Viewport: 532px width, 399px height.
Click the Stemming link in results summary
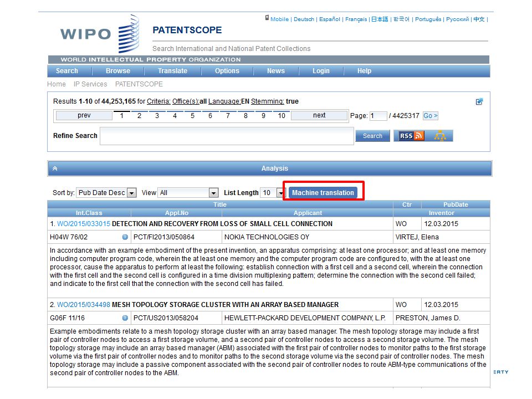pyautogui.click(x=267, y=101)
